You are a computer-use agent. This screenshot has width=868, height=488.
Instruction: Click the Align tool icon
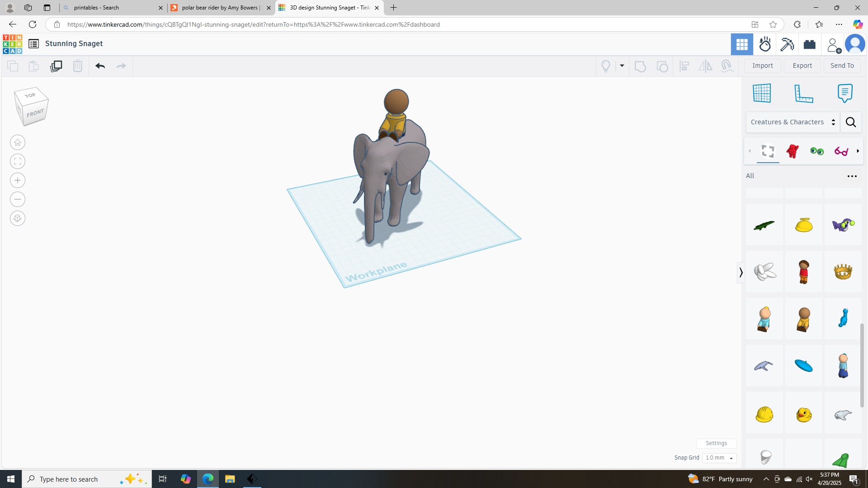point(684,66)
